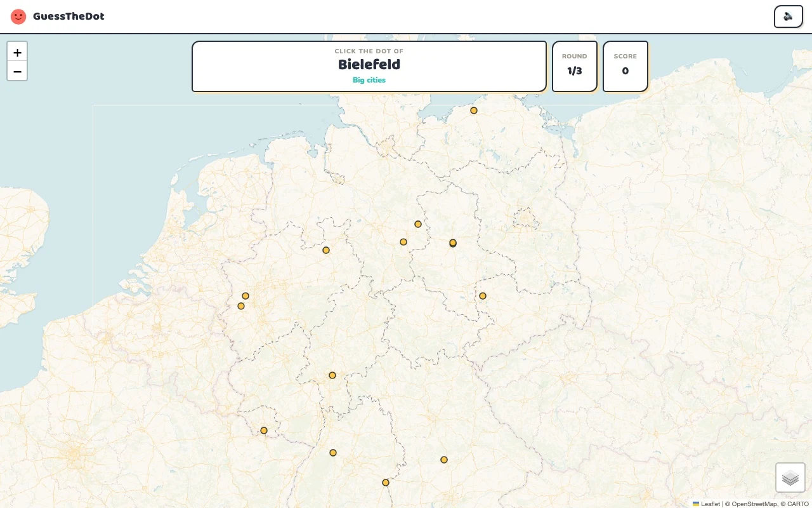This screenshot has height=508, width=812.
Task: Click the red smiley face logo
Action: pyautogui.click(x=18, y=17)
